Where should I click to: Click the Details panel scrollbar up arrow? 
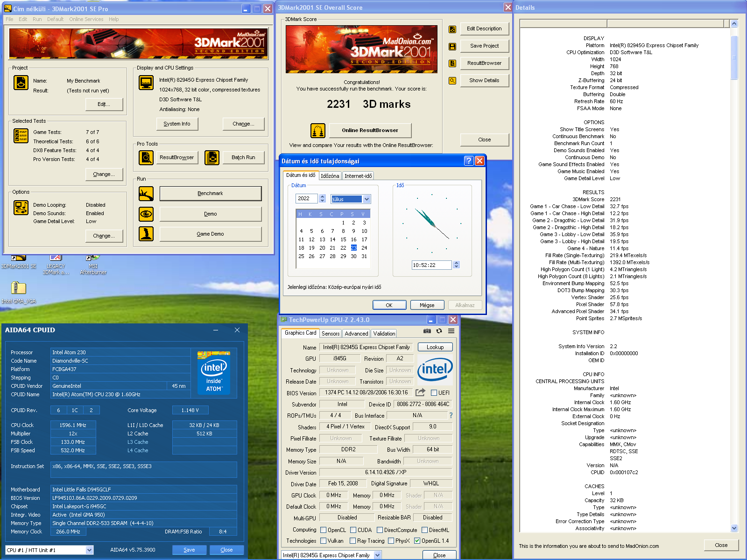734,23
